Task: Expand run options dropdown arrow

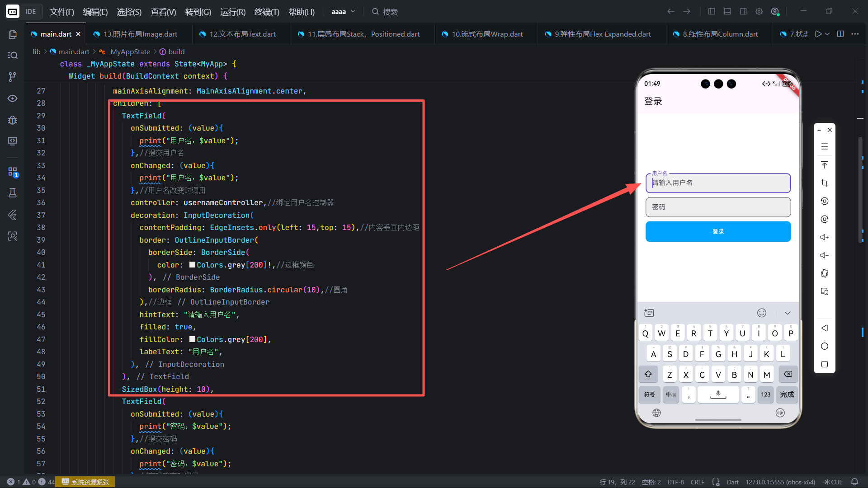Action: (827, 34)
